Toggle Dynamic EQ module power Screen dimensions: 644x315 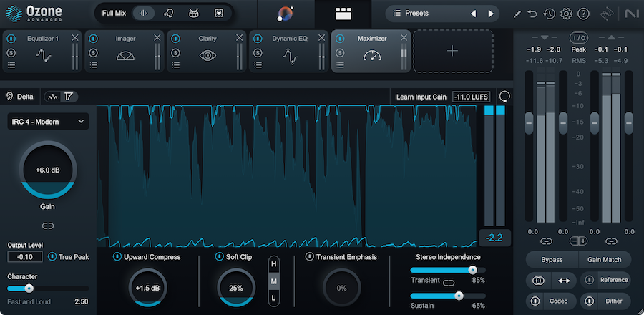[258, 39]
